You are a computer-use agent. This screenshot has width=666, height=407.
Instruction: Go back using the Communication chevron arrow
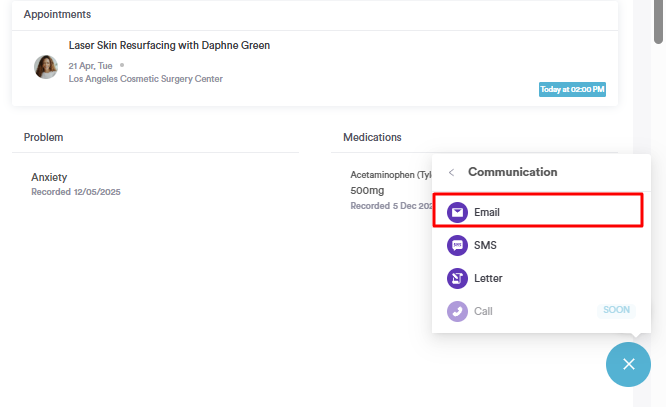tap(451, 172)
